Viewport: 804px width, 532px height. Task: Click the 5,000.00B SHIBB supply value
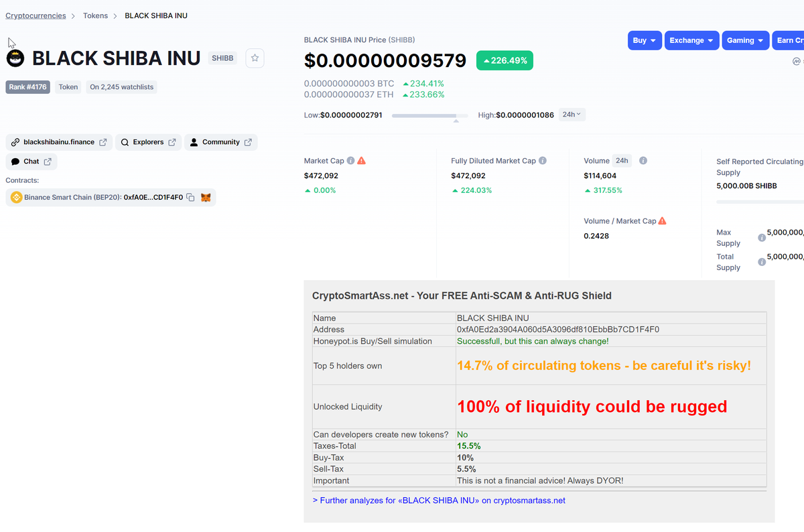click(746, 186)
